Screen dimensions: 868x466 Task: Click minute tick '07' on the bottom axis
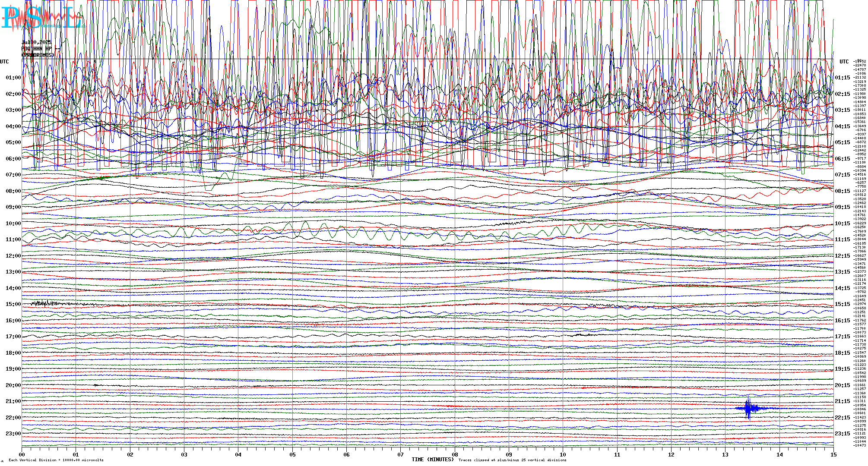(400, 454)
